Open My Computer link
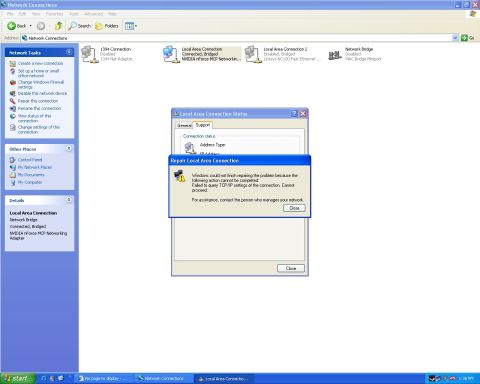The height and width of the screenshot is (384, 480). 30,183
